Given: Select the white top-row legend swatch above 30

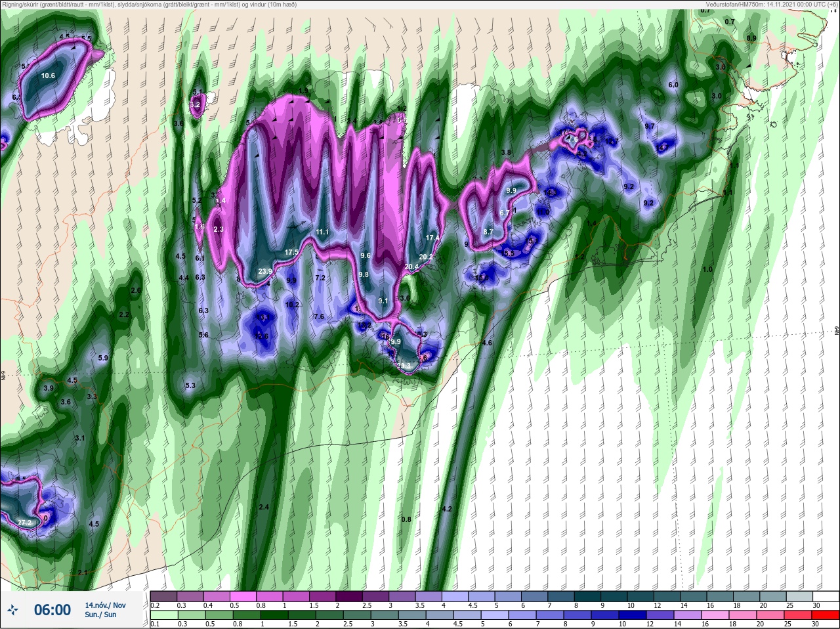Looking at the screenshot, I should (x=826, y=596).
